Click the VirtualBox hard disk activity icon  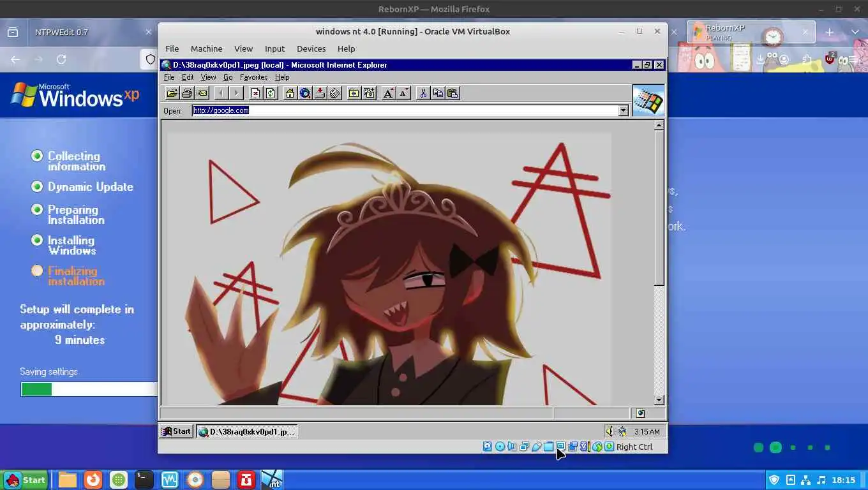coord(488,447)
